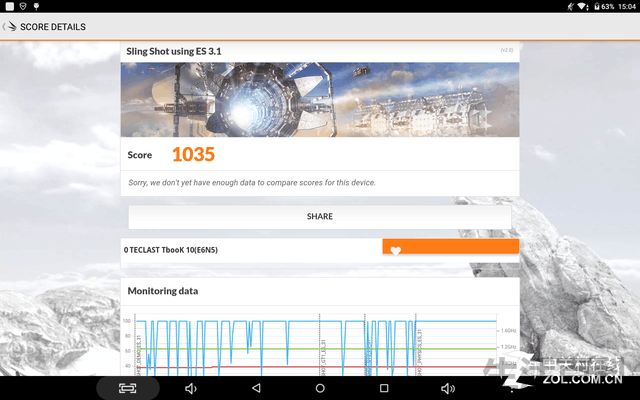Tap the orange device score bar

point(451,247)
